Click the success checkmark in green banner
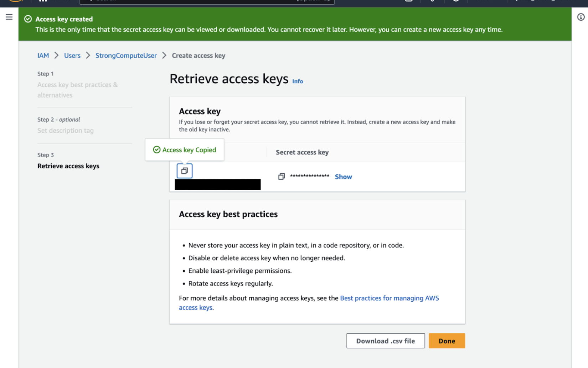 [28, 19]
